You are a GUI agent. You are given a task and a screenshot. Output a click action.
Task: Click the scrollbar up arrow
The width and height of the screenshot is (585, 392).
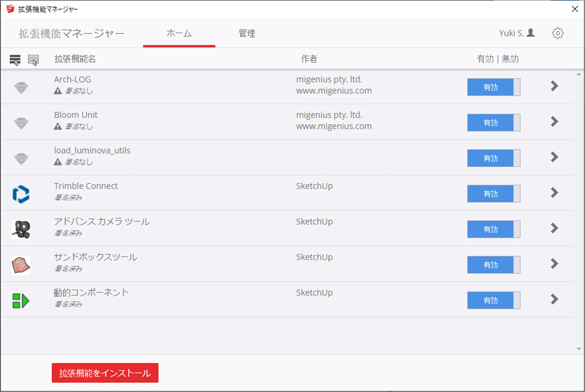(579, 74)
